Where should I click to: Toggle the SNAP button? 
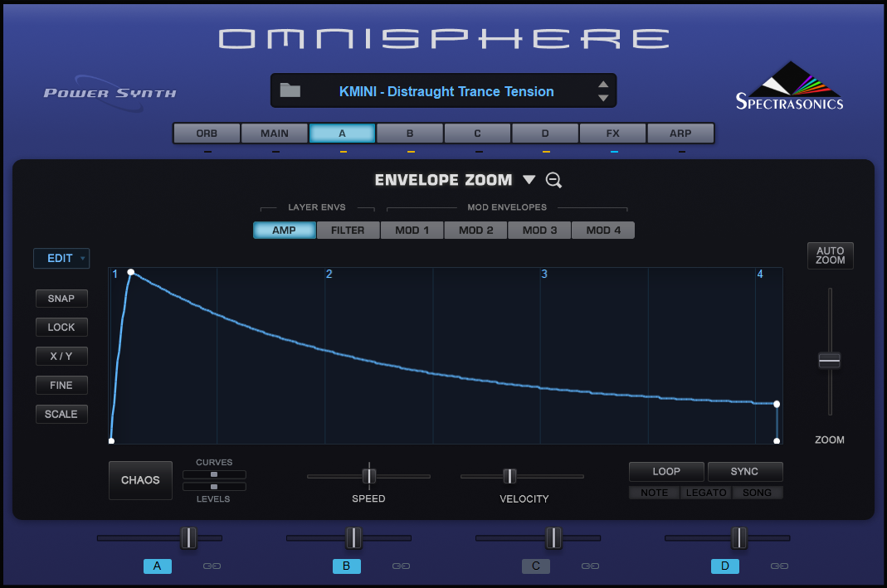coord(61,299)
